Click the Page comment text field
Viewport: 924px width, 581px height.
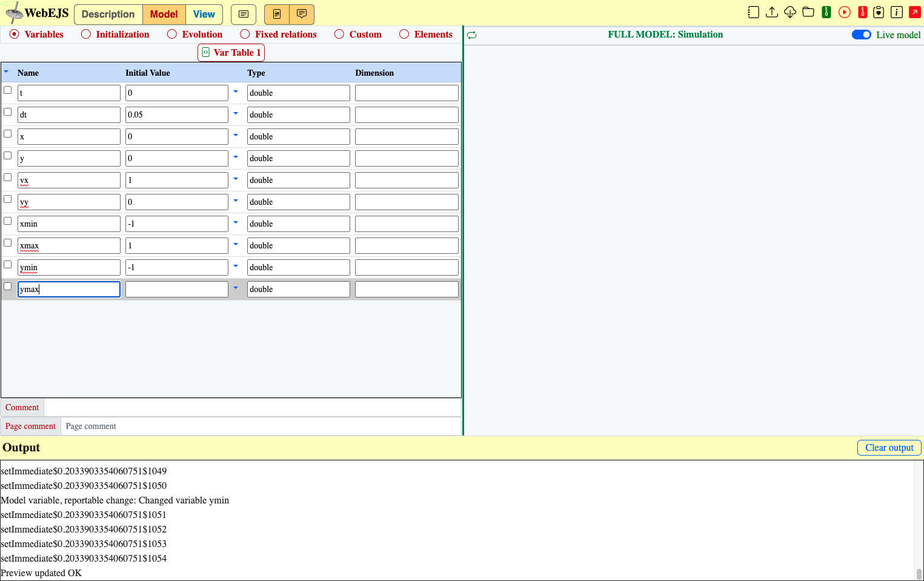(261, 427)
